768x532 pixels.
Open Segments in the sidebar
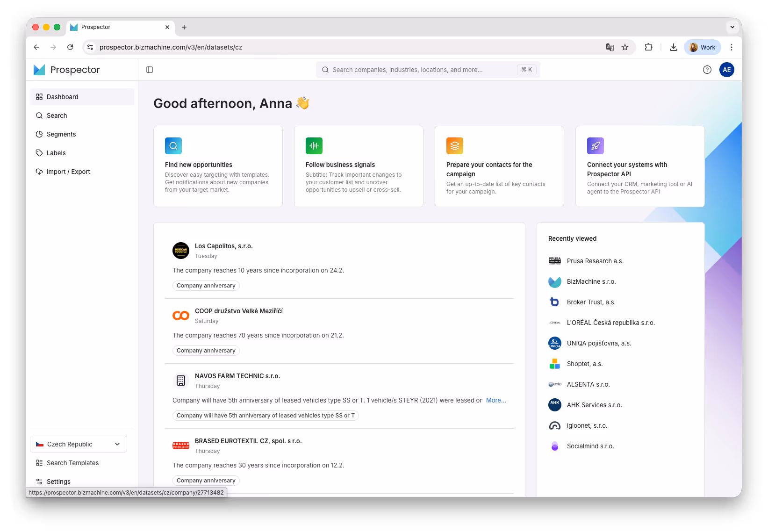pyautogui.click(x=82, y=134)
